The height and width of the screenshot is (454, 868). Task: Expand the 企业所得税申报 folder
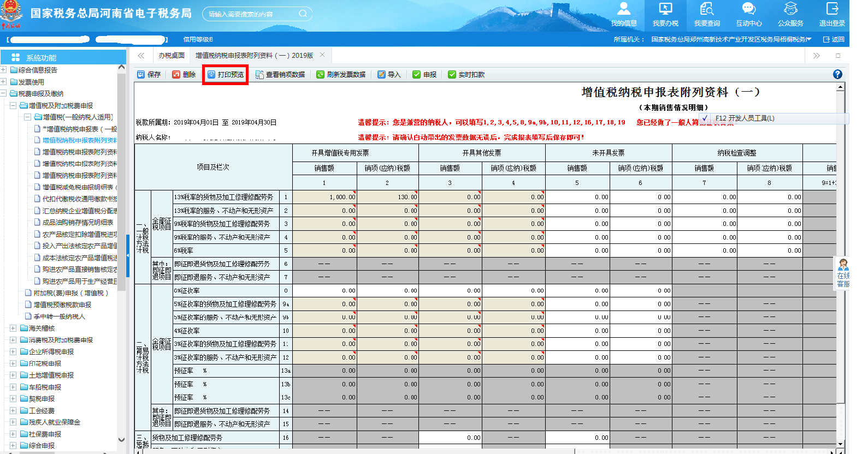(x=13, y=352)
